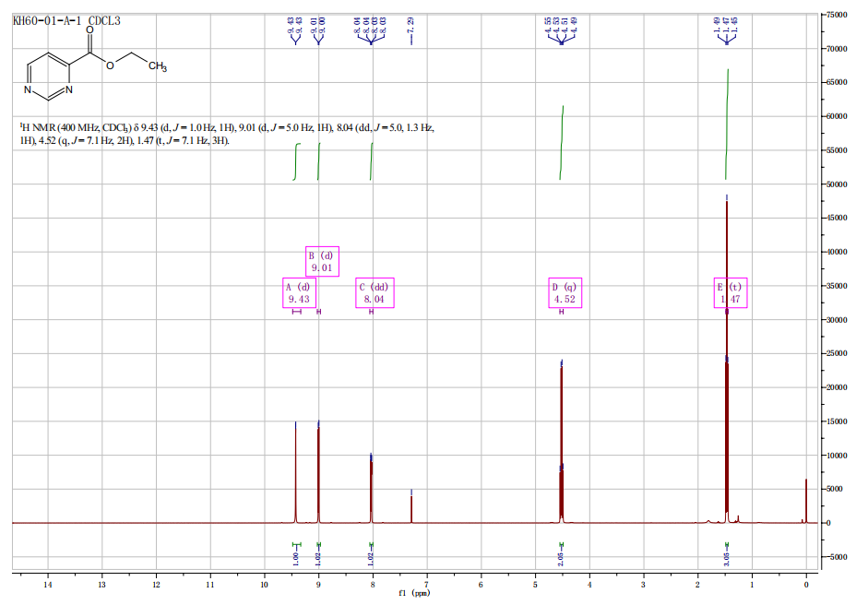Screen dimensions: 868x605
Task: Select the integral value 2.05 below the quartet
Action: click(x=561, y=557)
